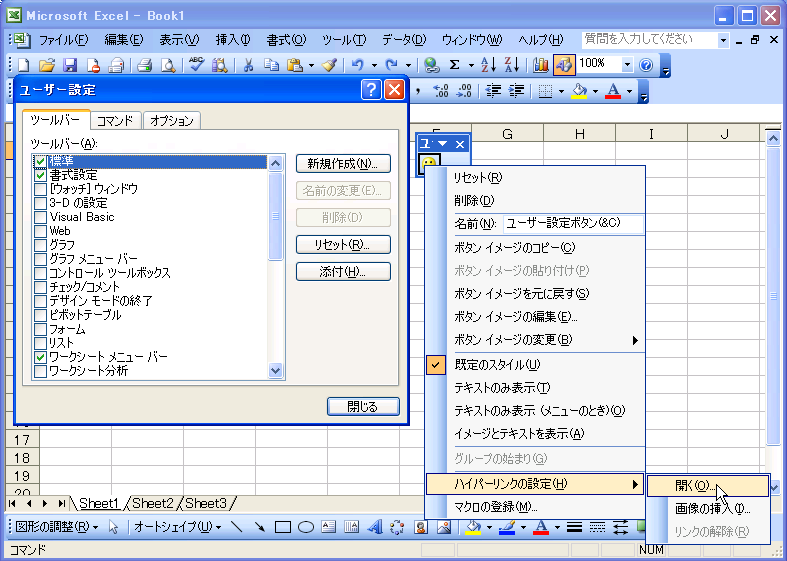This screenshot has width=787, height=561.
Task: Open the Undo history dropdown arrow
Action: (x=374, y=65)
